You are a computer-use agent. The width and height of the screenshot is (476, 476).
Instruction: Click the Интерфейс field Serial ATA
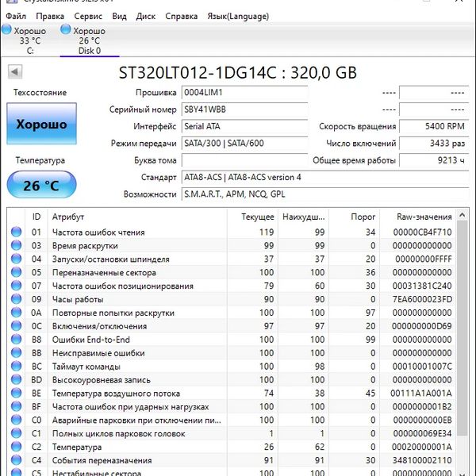point(244,126)
